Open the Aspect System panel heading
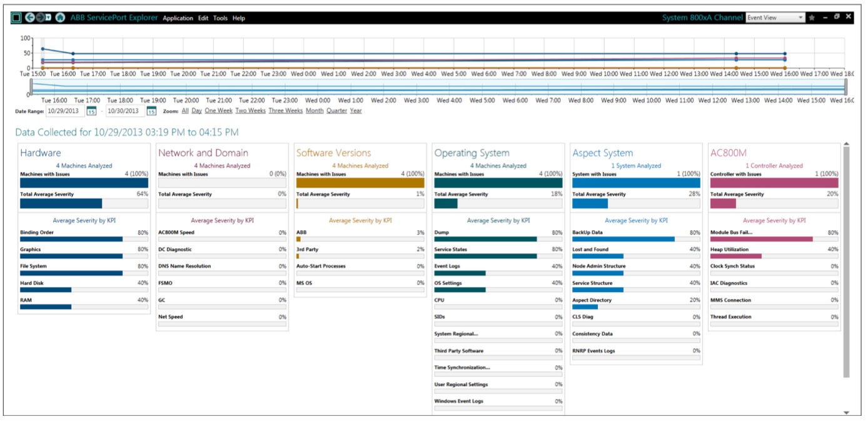 (x=602, y=153)
